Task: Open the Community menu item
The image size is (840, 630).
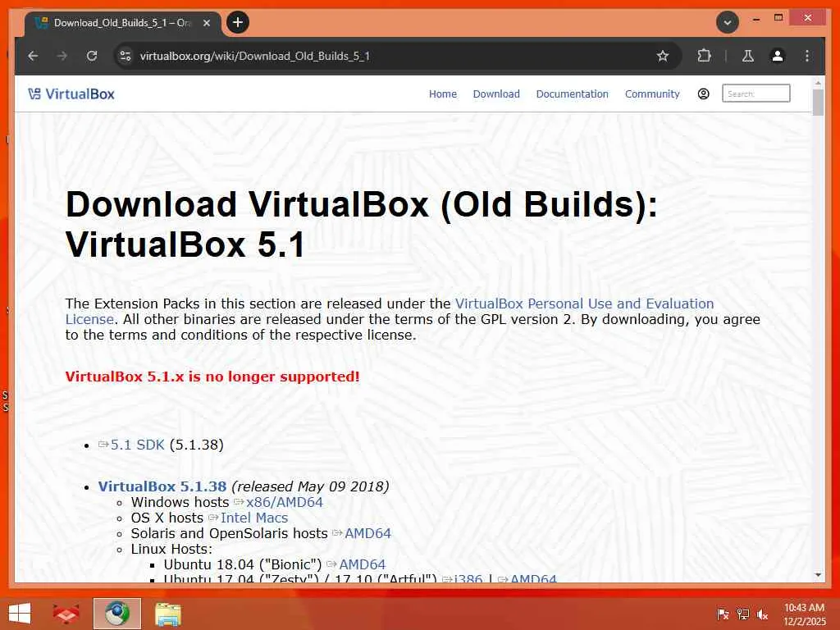Action: pos(652,94)
